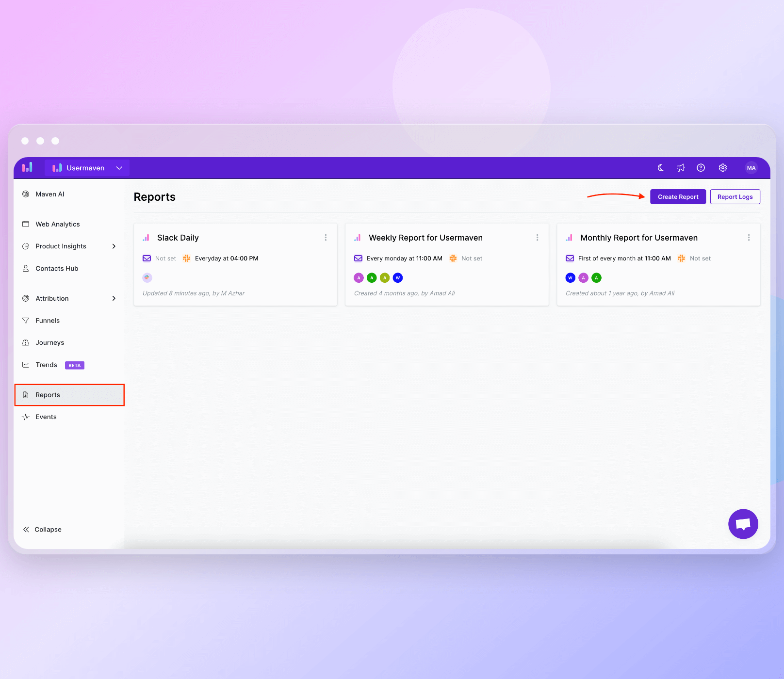This screenshot has width=784, height=679.
Task: Open Monthly Report for Usermaven title
Action: [639, 238]
